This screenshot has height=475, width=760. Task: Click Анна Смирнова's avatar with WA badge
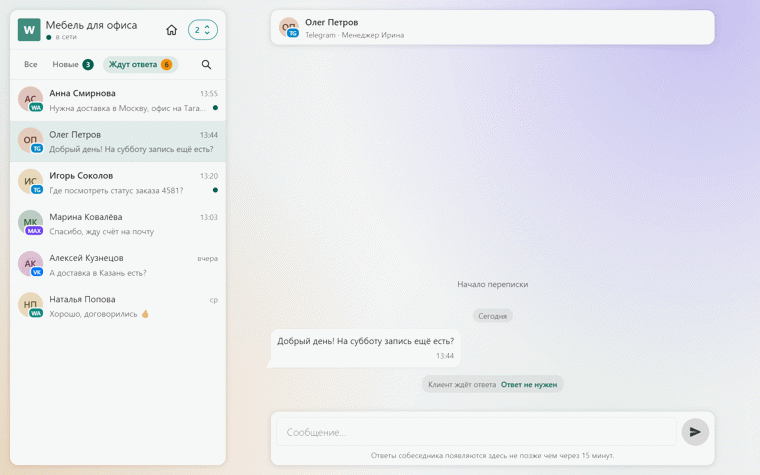tap(31, 99)
